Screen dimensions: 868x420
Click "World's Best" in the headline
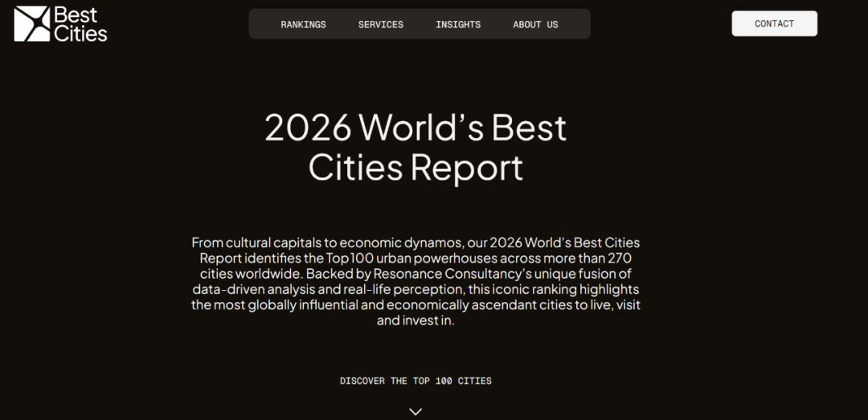(463, 128)
